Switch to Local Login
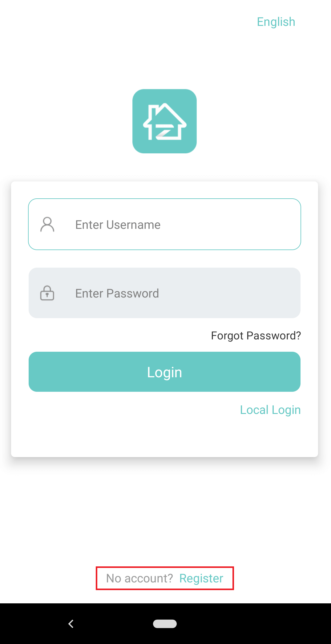 (x=270, y=410)
